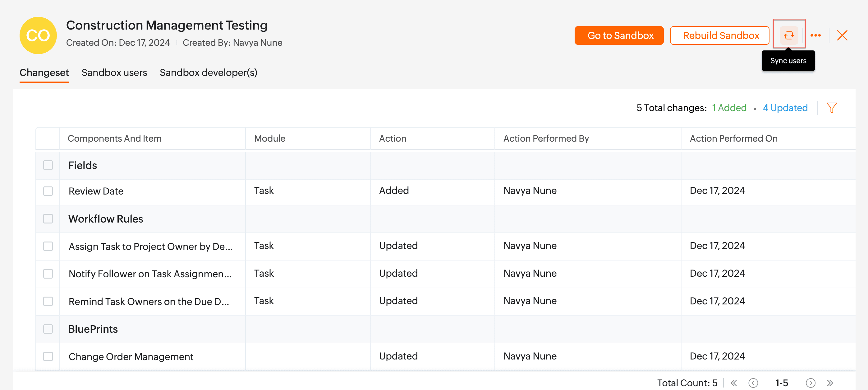The width and height of the screenshot is (868, 390).
Task: Click the CO sandbox avatar
Action: pyautogui.click(x=38, y=35)
